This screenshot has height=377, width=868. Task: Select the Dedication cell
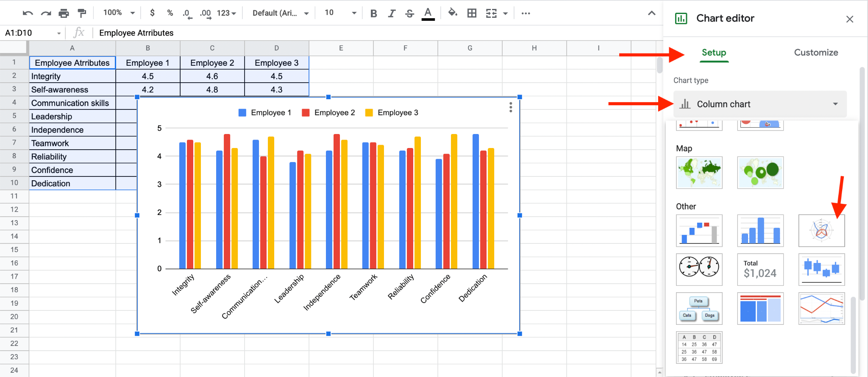coord(72,183)
